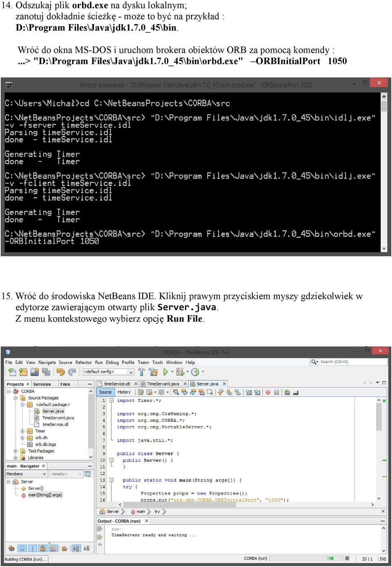392x567 pixels.
Task: Open the Refactor menu
Action: point(83,362)
